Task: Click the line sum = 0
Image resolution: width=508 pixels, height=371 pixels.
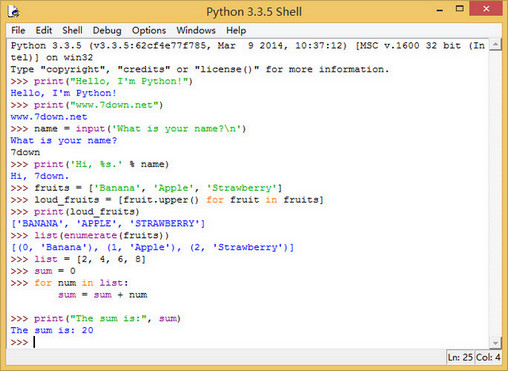Action: tap(43, 271)
